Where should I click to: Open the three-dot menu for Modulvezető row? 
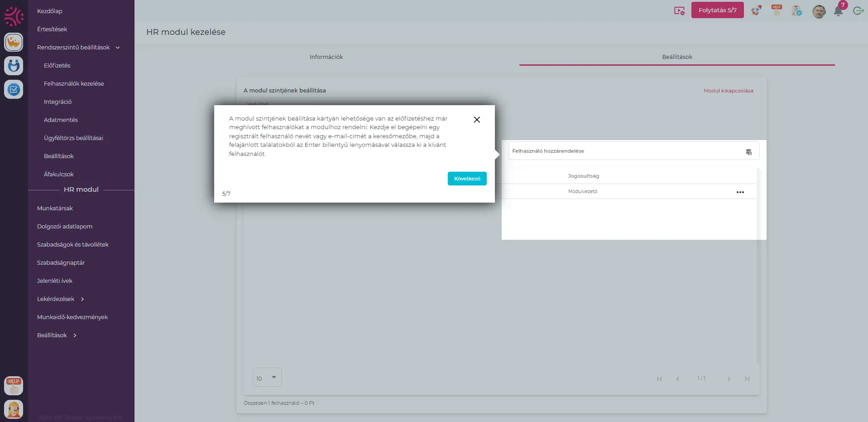click(740, 192)
